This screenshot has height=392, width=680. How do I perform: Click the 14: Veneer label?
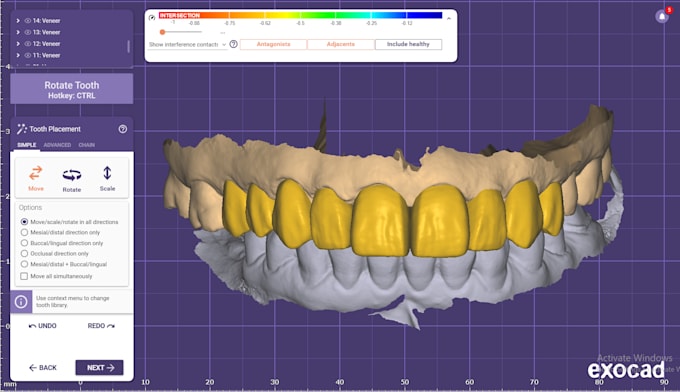click(x=46, y=21)
